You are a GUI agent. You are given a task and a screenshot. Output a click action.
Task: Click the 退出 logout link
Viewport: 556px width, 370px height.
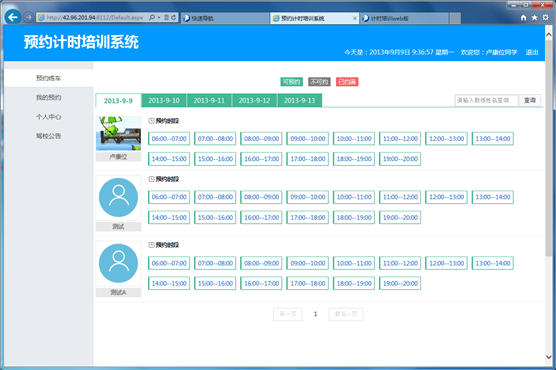pos(532,53)
